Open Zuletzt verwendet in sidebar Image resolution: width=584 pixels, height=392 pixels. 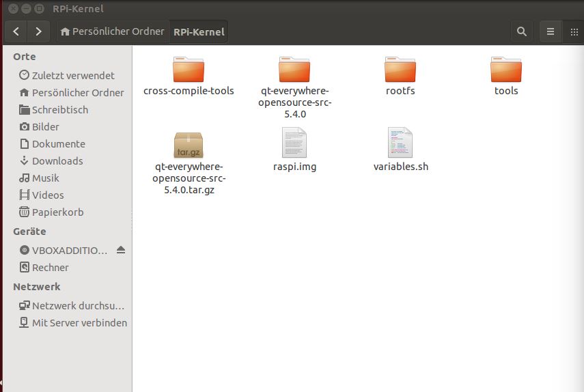coord(67,76)
